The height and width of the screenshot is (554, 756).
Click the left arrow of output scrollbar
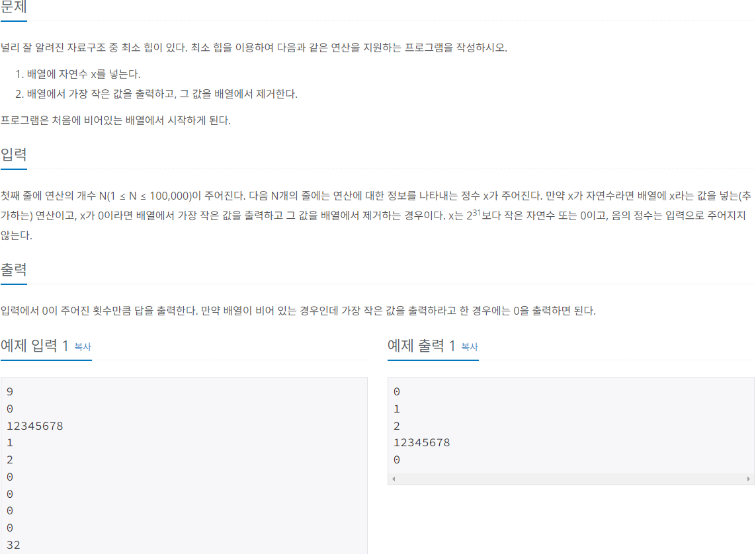(394, 479)
